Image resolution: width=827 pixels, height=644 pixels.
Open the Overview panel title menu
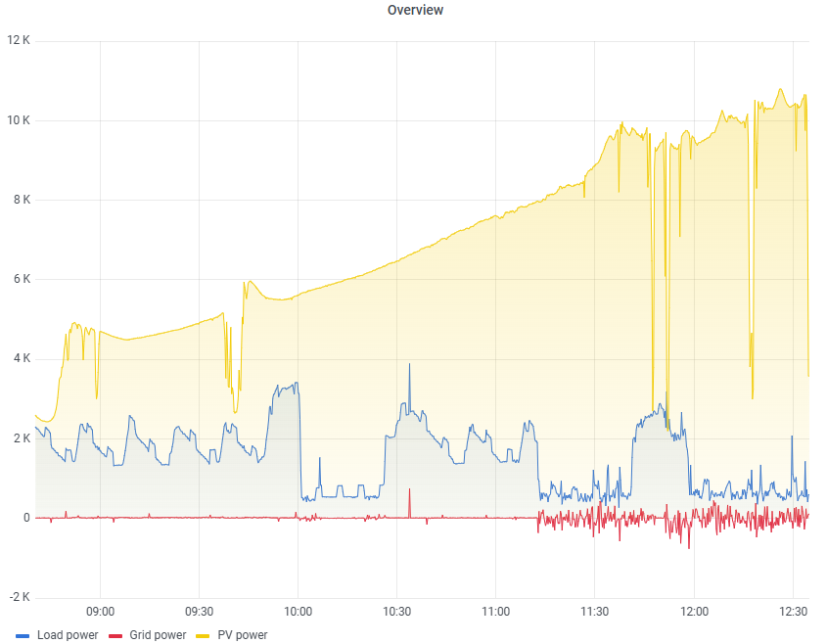click(x=414, y=10)
